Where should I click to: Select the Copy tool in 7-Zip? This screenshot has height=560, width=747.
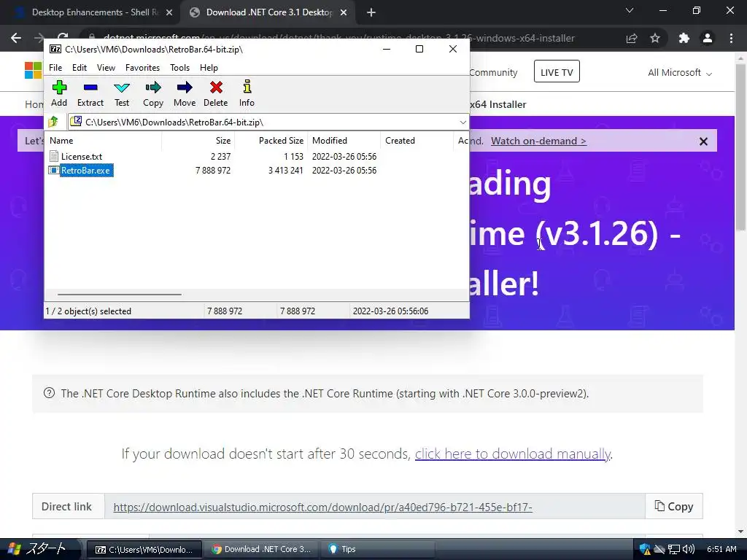click(x=153, y=94)
